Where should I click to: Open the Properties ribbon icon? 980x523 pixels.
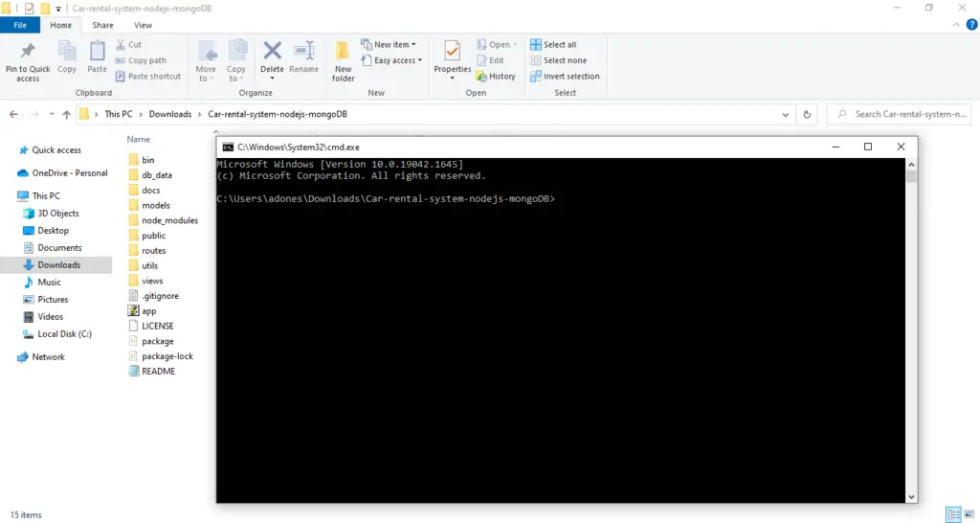point(452,52)
